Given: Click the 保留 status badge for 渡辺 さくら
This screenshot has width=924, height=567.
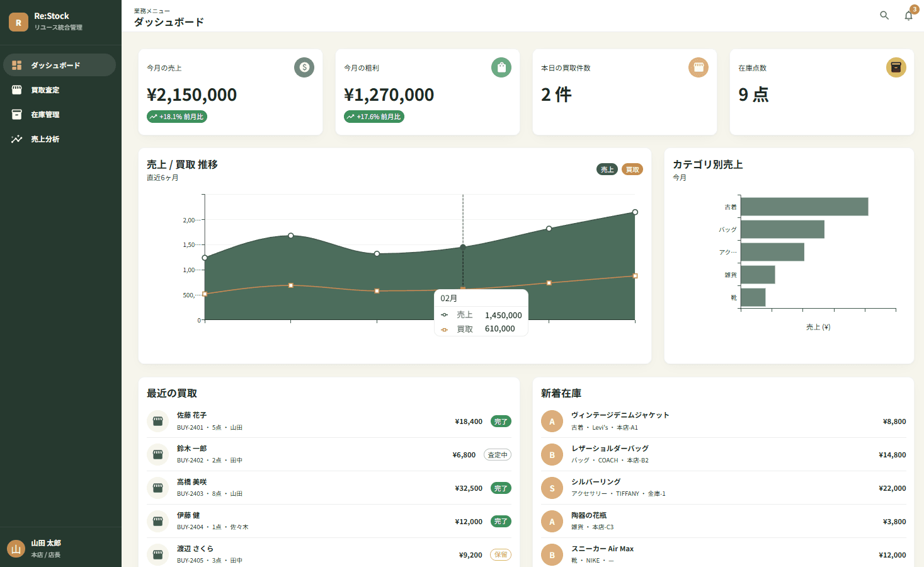Looking at the screenshot, I should coord(501,555).
